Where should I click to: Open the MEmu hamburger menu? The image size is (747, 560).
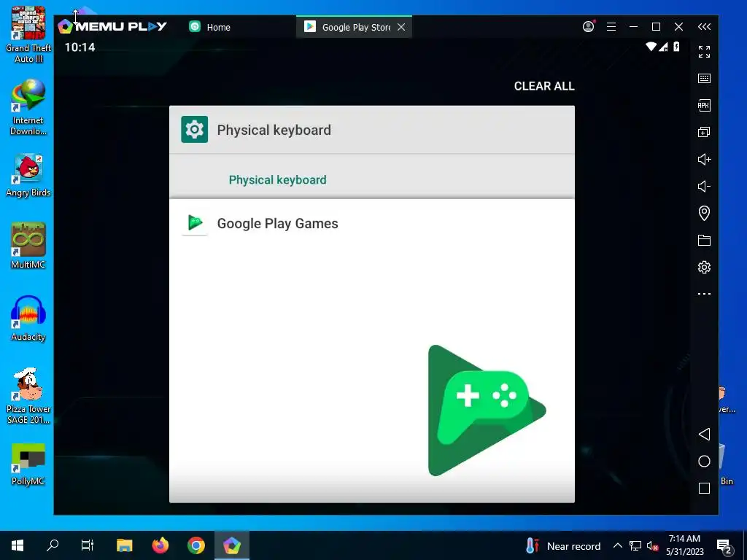(x=611, y=27)
